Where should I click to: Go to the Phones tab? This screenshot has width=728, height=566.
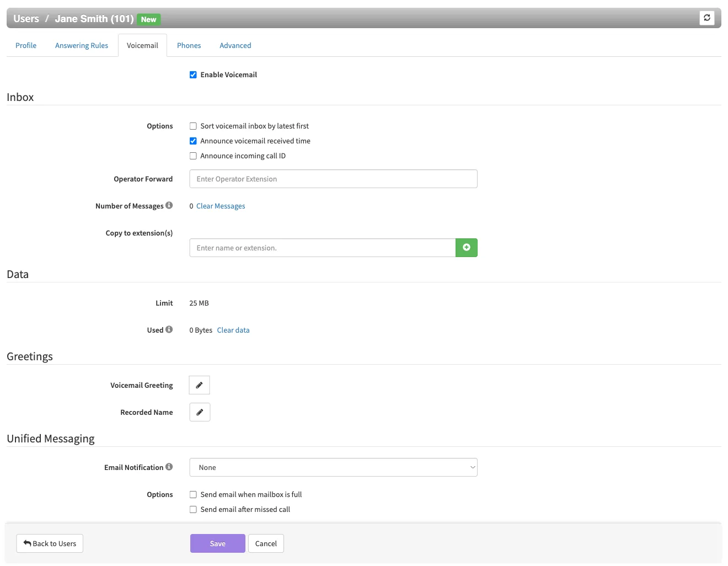(189, 45)
